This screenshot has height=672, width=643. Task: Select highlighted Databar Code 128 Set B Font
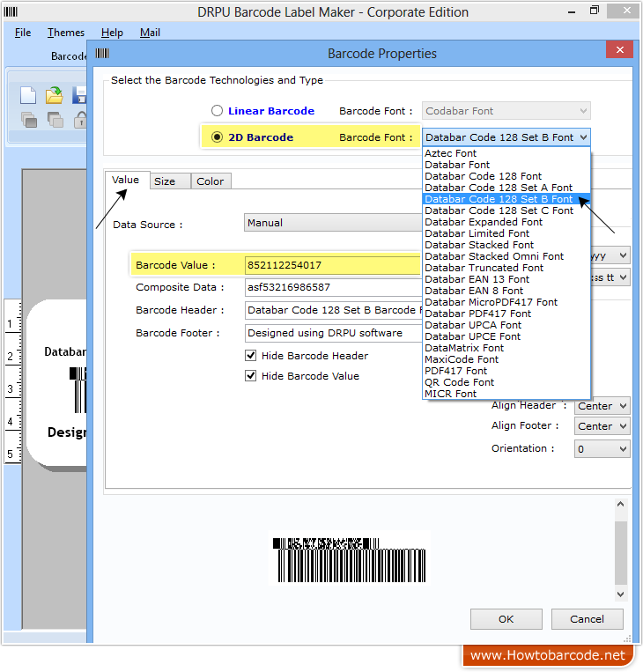[x=506, y=199]
